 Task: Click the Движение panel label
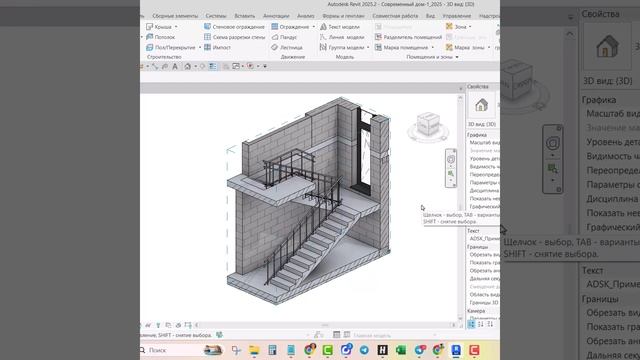293,57
